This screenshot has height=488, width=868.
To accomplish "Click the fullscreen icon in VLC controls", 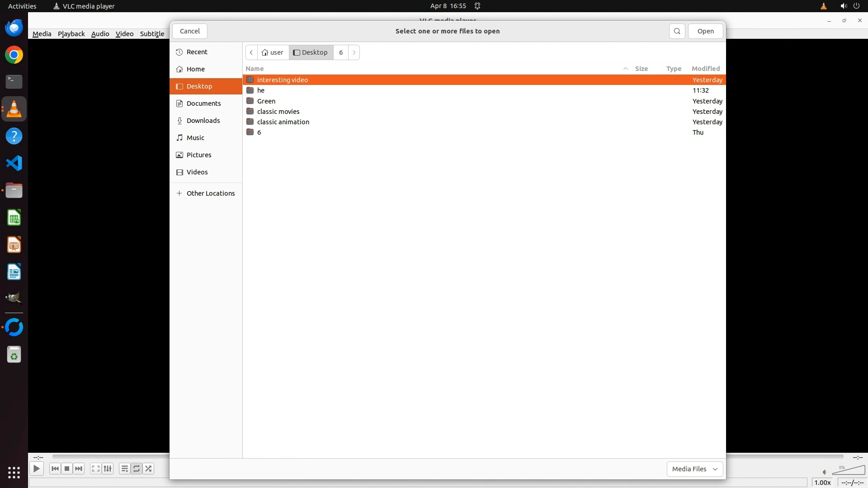I will pos(95,469).
